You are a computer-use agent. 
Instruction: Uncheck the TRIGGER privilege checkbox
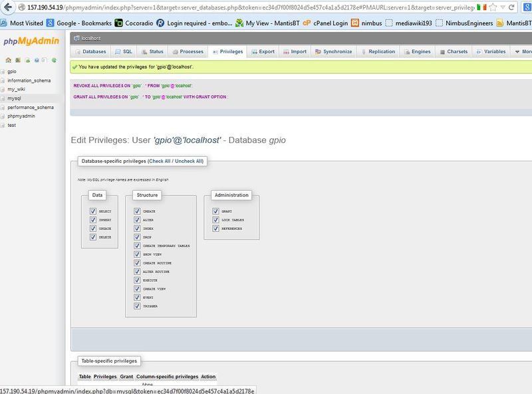pos(137,306)
